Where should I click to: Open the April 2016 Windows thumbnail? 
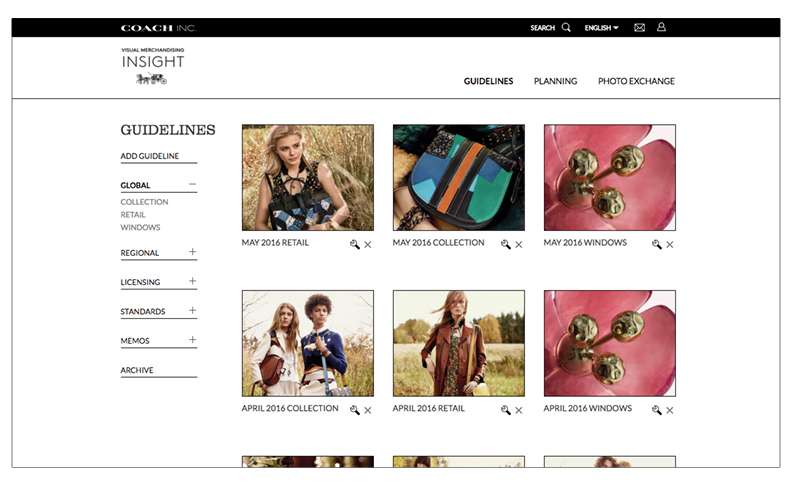pos(610,344)
